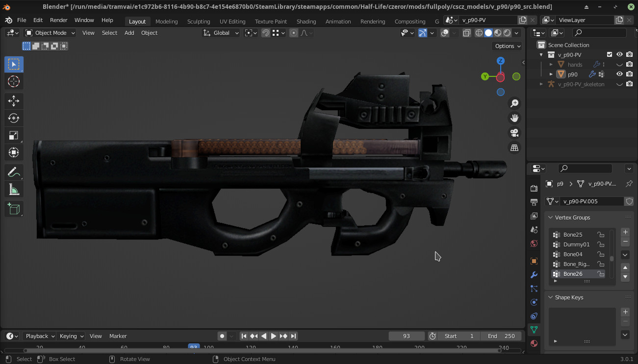This screenshot has width=638, height=364.
Task: Open the Global transform orientation dropdown
Action: point(220,32)
